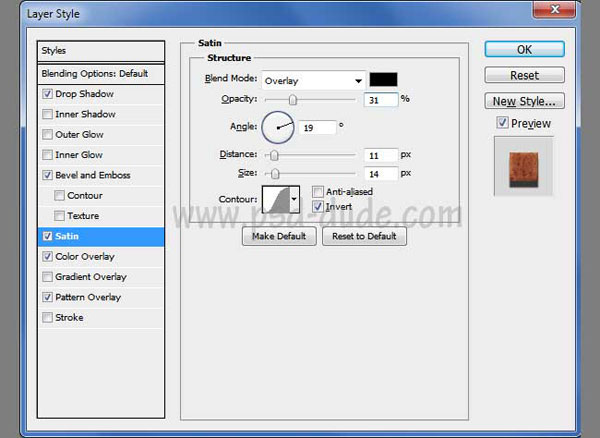Toggle the Bevel and Emboss checkbox
Screen dimensions: 600x438
(x=47, y=175)
